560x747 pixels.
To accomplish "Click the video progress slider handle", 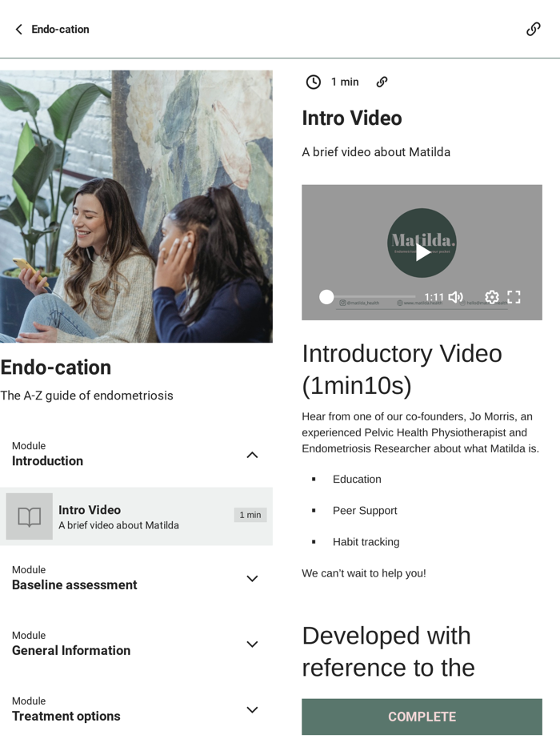I will tap(326, 297).
